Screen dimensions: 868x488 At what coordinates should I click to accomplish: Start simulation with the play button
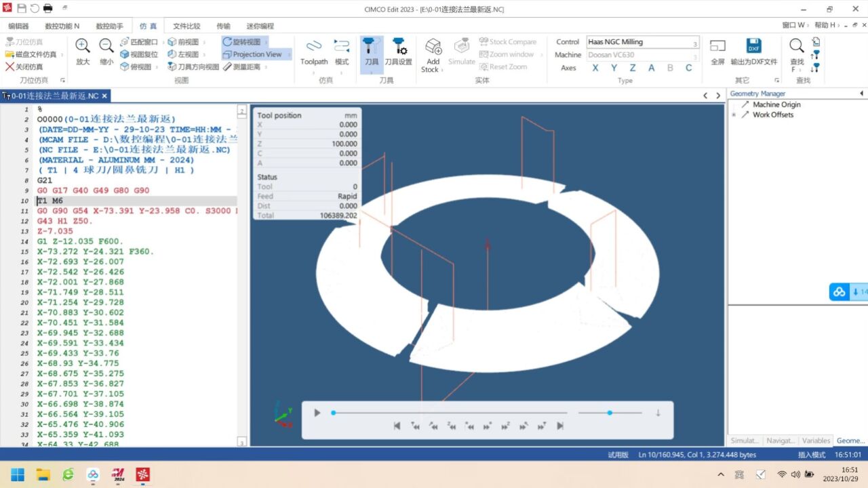317,413
